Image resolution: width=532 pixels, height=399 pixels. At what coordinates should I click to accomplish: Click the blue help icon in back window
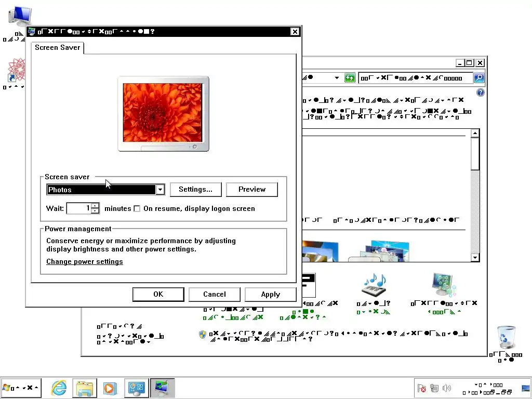click(481, 92)
